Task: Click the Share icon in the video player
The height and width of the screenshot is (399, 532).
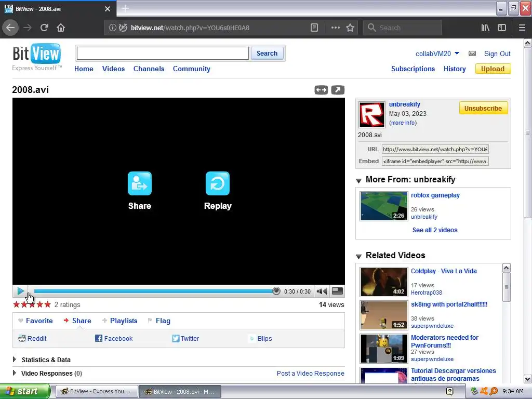Action: point(139,183)
